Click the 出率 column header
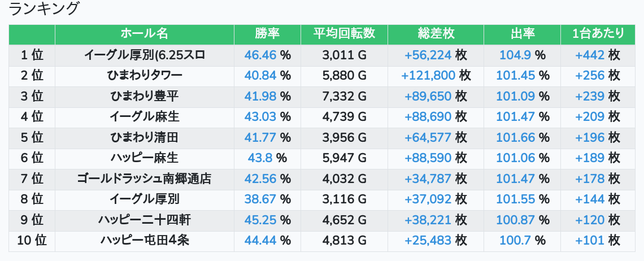This screenshot has width=644, height=261. pos(522,34)
